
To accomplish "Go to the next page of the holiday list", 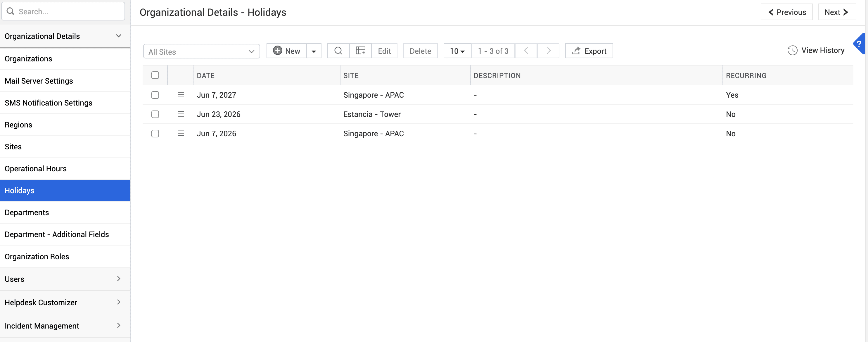I will coord(548,51).
